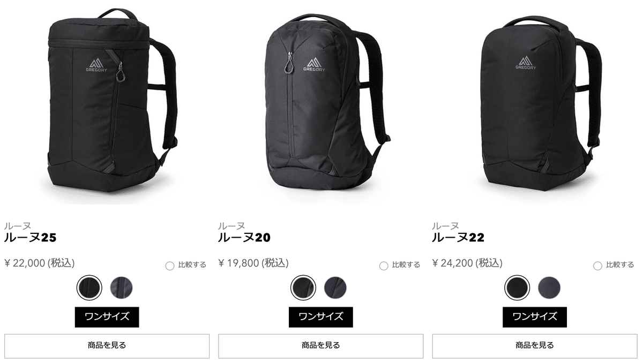This screenshot has width=643, height=364.
Task: Open the ルーヌ25 backpack product image
Action: 107,102
